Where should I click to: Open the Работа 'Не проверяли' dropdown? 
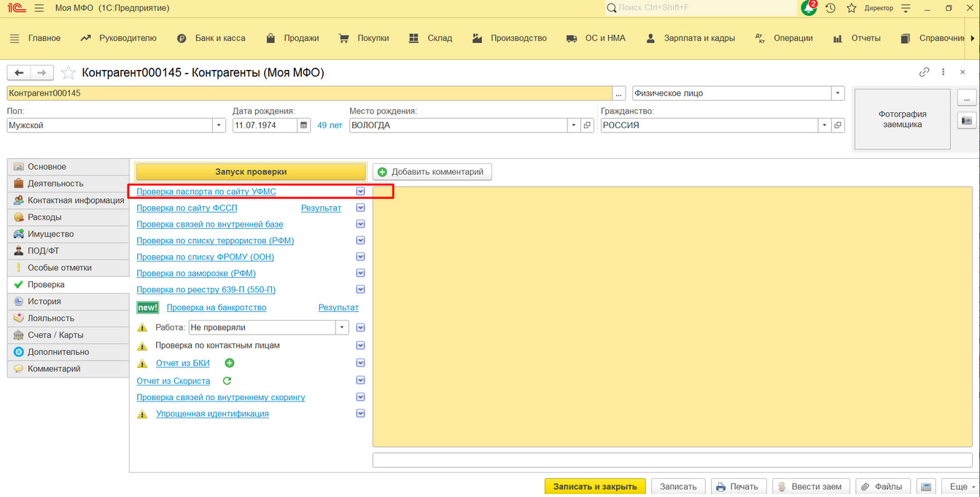[342, 328]
